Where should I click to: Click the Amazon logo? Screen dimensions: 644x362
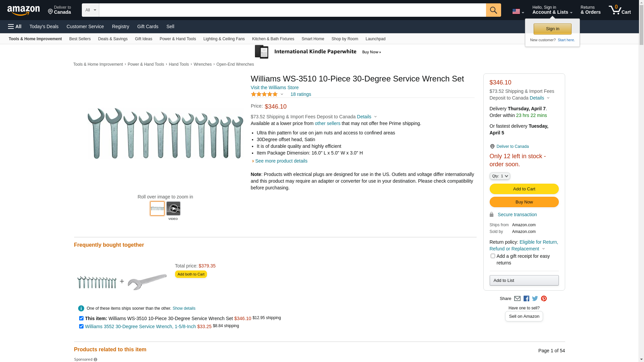[23, 10]
